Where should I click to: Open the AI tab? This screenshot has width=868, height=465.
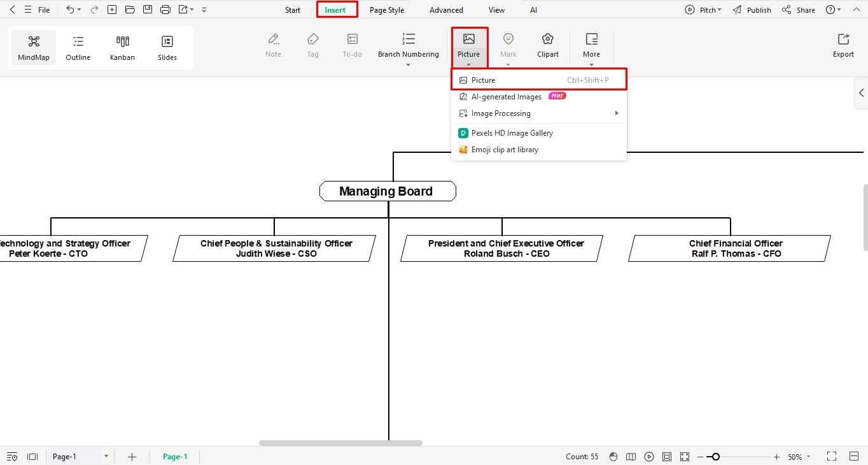click(533, 10)
